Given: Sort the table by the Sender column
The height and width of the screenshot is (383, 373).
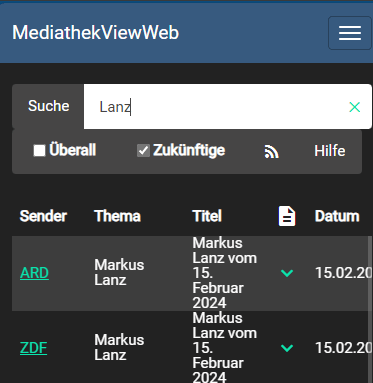Looking at the screenshot, I should click(x=43, y=216).
